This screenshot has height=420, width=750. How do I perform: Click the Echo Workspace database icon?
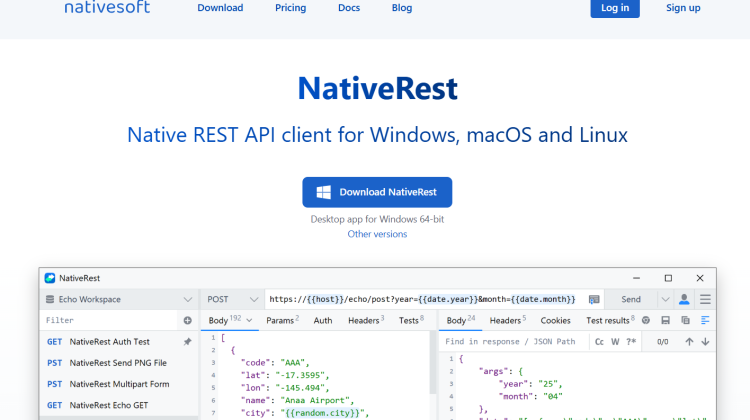tap(50, 299)
